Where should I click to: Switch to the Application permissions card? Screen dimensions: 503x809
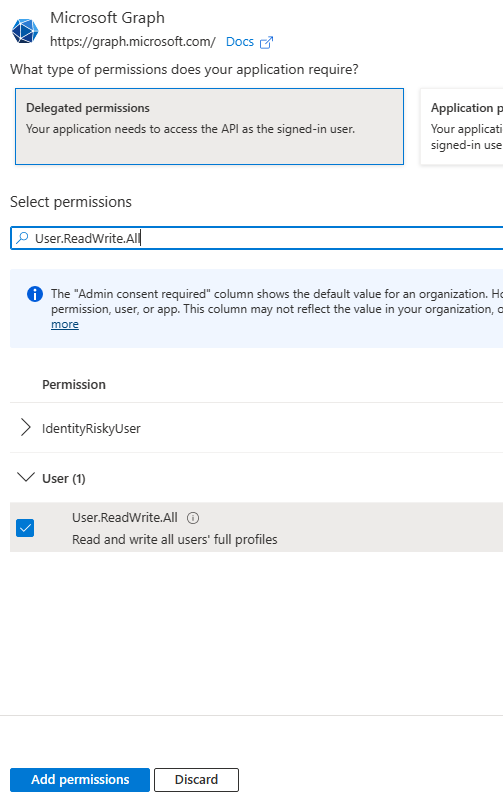pyautogui.click(x=462, y=126)
